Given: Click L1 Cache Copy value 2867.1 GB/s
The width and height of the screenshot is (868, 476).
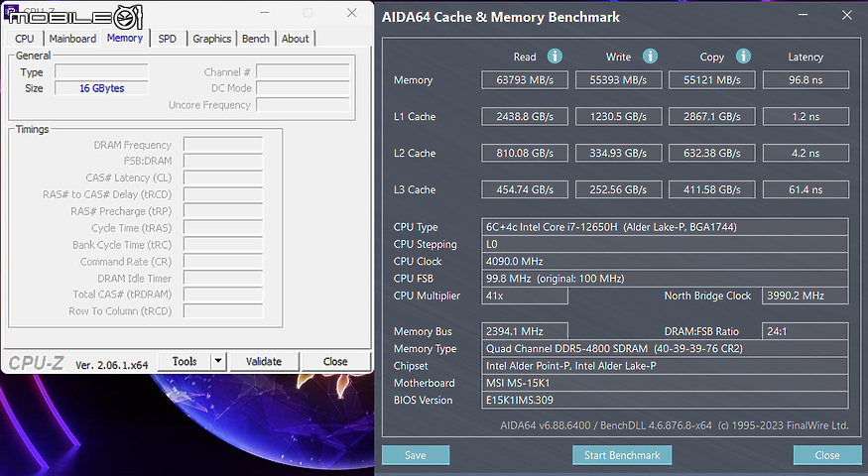Looking at the screenshot, I should click(712, 116).
